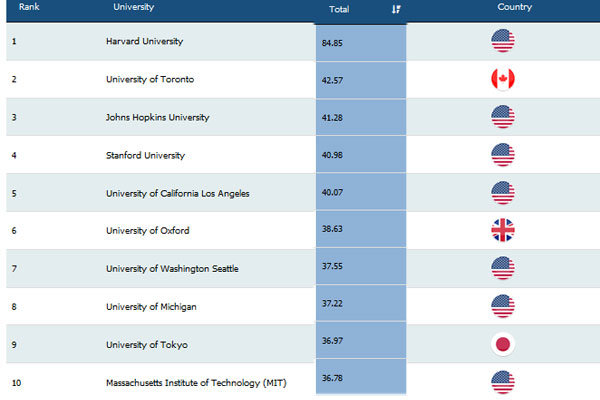Select the total score 36.97
600x400 pixels.
tap(332, 341)
